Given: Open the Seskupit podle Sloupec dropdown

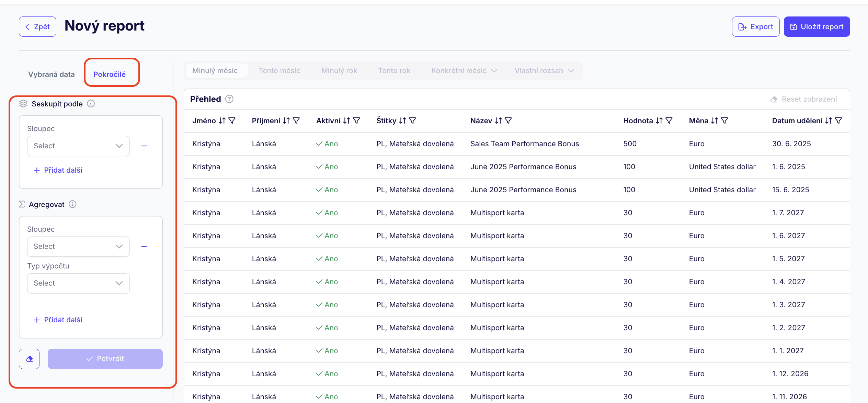Looking at the screenshot, I should click(78, 146).
